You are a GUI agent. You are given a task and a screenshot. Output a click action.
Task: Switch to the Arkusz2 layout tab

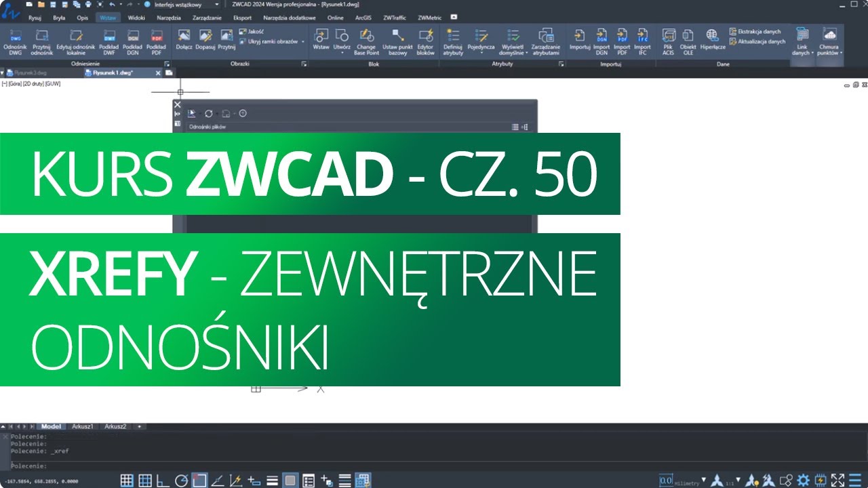coord(115,426)
